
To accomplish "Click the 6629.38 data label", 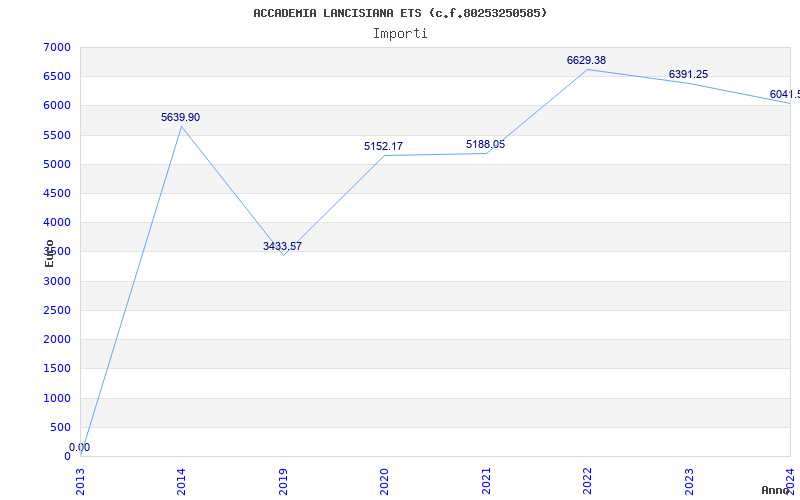I will [x=586, y=61].
